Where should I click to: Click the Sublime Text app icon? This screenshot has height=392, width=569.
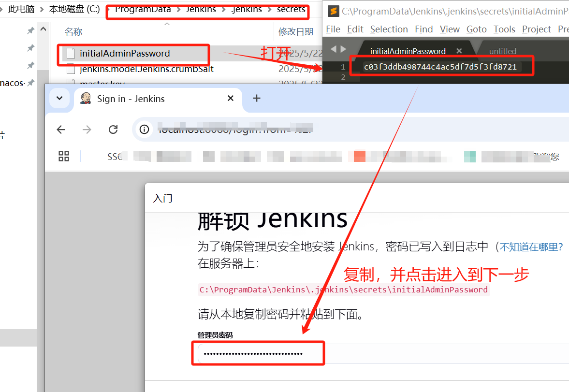[334, 11]
